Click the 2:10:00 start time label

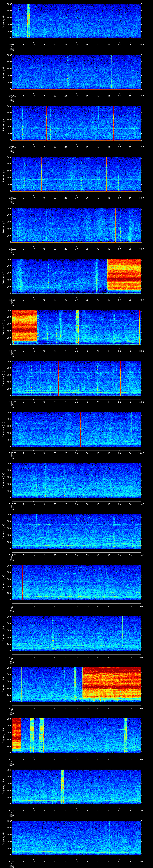tap(12, 504)
